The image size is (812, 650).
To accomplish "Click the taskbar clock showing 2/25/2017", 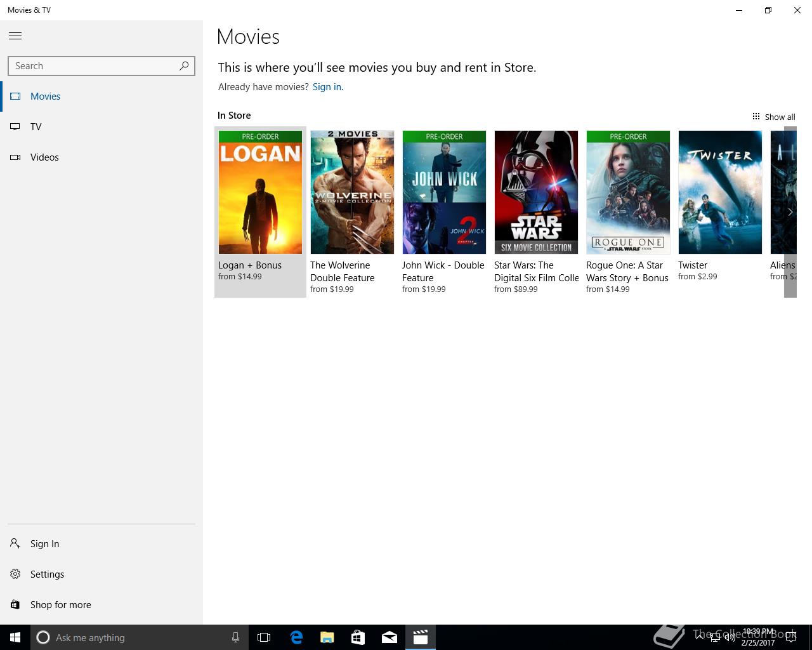I will pyautogui.click(x=758, y=637).
